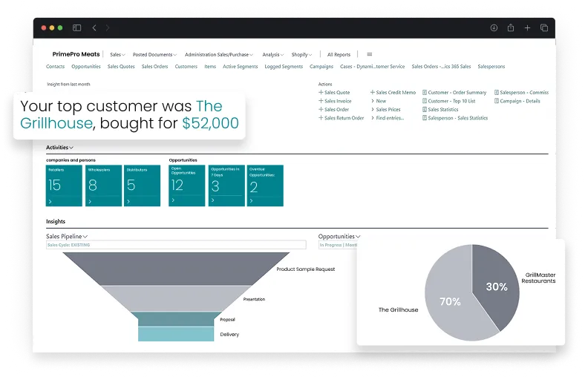The width and height of the screenshot is (588, 377).
Task: Open the Distributors tile showing 5
Action: 142,186
